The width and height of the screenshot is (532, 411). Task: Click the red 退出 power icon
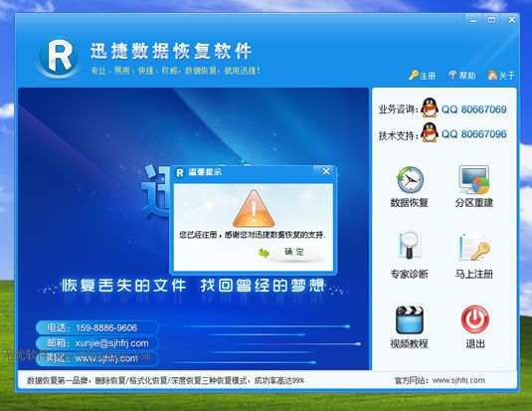[x=474, y=319]
